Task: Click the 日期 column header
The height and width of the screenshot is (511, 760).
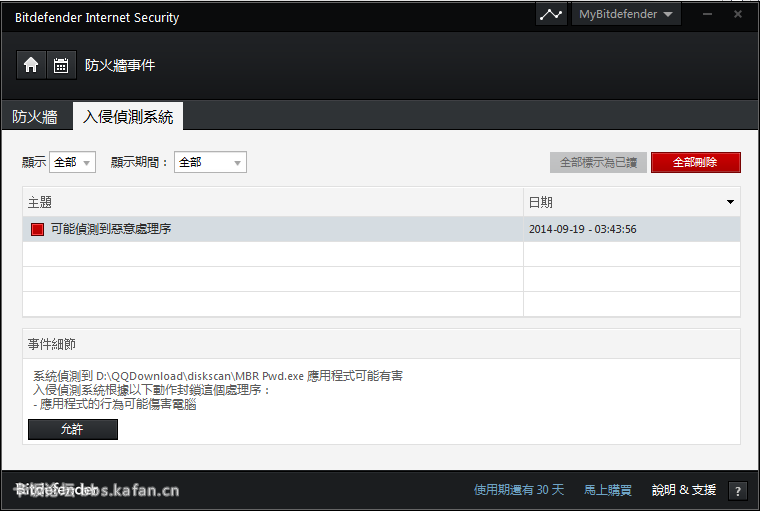Action: [x=632, y=202]
